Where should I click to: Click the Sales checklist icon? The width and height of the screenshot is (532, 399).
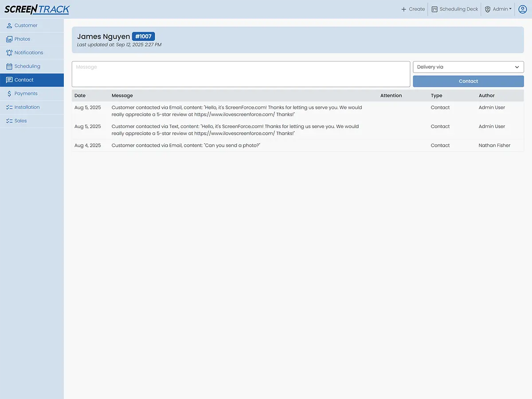[x=9, y=121]
